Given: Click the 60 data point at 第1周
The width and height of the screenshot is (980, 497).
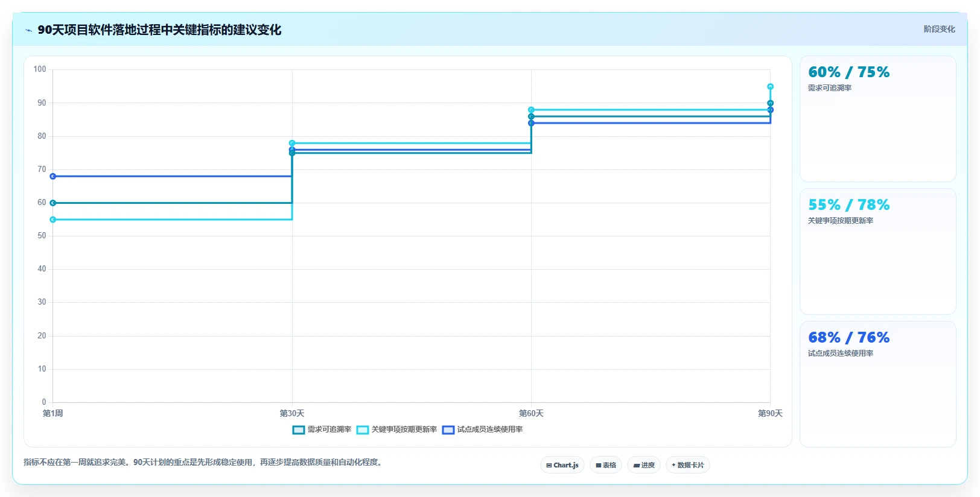Looking at the screenshot, I should click(53, 203).
